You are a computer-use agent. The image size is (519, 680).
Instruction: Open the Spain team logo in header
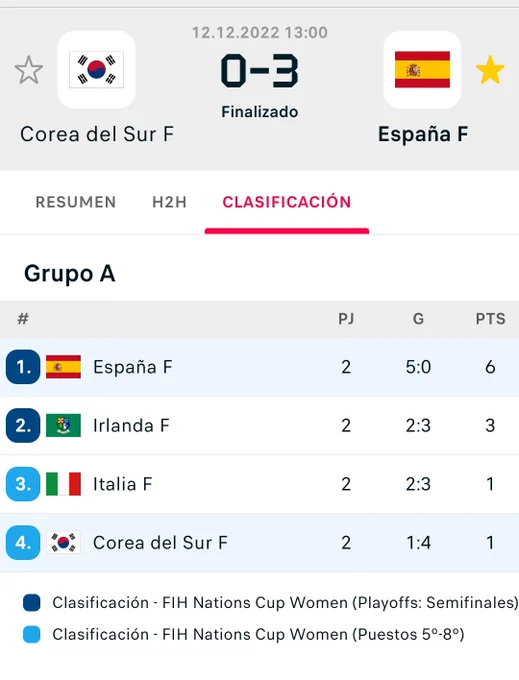[x=422, y=69]
